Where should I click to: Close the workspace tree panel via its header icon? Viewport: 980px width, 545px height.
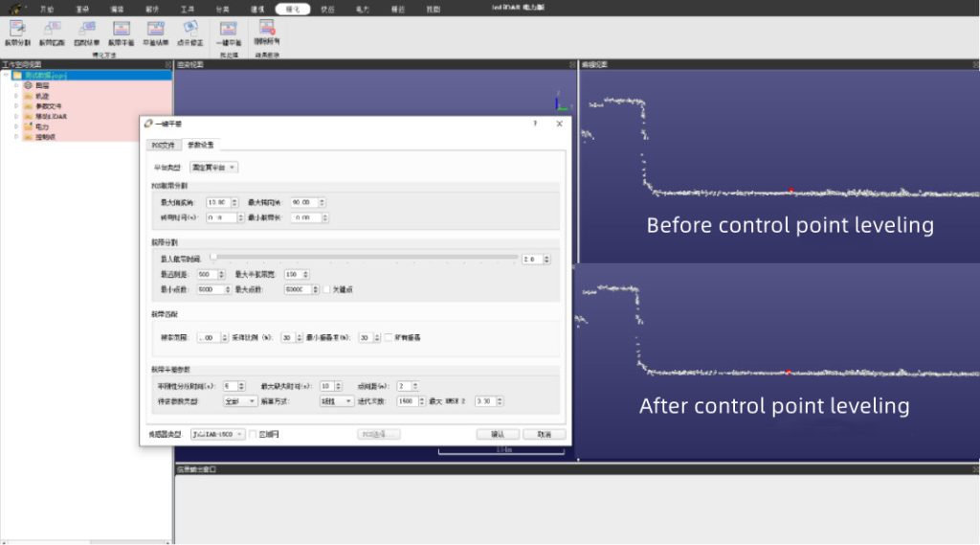tap(167, 64)
